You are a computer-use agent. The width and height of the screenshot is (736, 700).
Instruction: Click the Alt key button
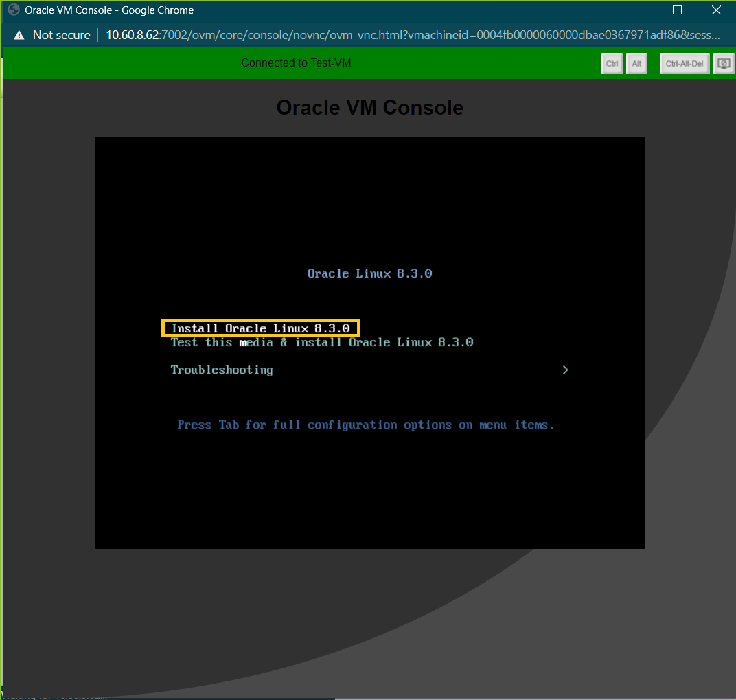pyautogui.click(x=636, y=63)
